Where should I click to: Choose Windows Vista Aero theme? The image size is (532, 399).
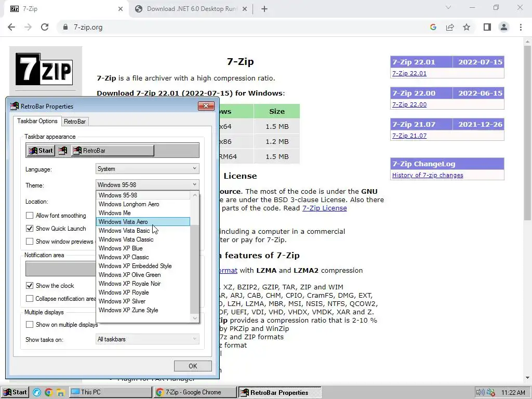[x=143, y=221]
